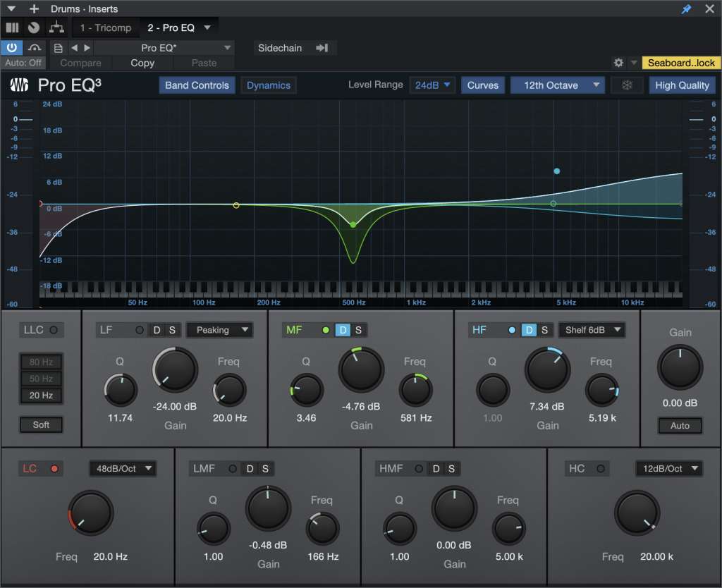Click the power bypass icon for Pro EQ
Screen dimensions: 722x588
coord(12,47)
